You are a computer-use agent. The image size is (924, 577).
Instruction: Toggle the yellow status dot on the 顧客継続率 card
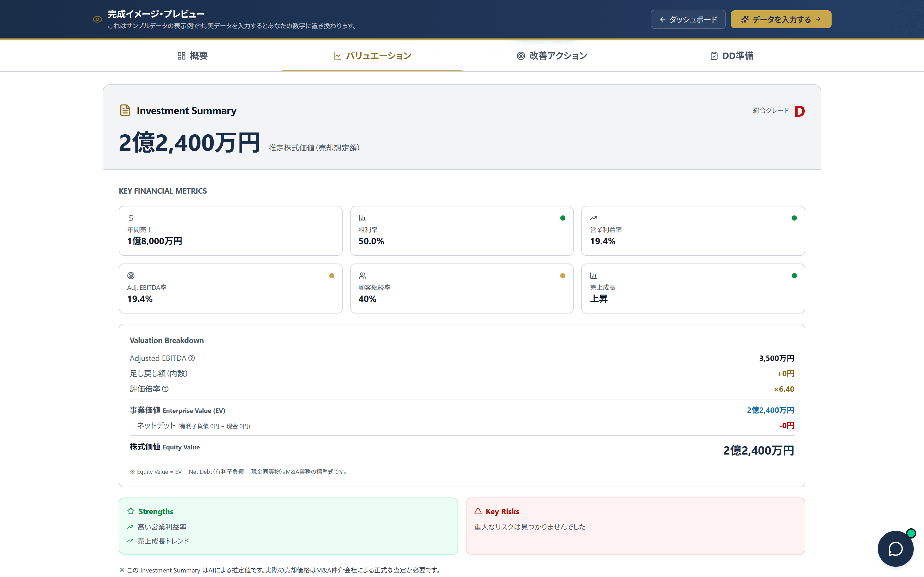tap(562, 275)
